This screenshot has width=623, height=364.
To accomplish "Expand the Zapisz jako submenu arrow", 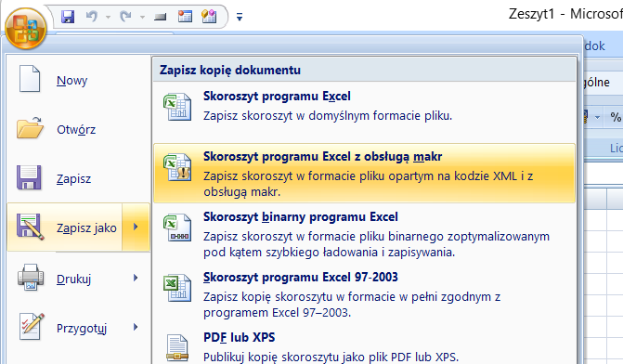I will (136, 227).
